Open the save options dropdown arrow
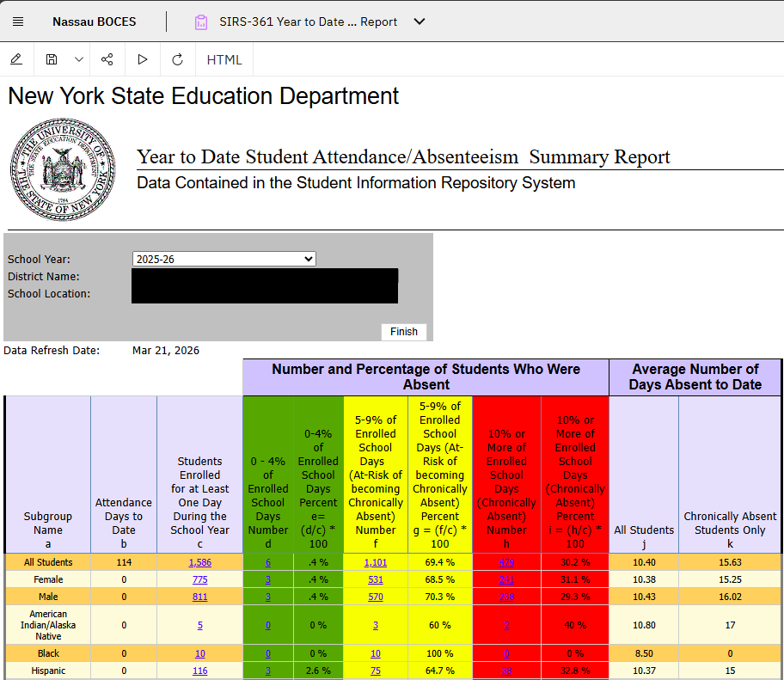Viewport: 784px width, 680px height. click(x=78, y=59)
